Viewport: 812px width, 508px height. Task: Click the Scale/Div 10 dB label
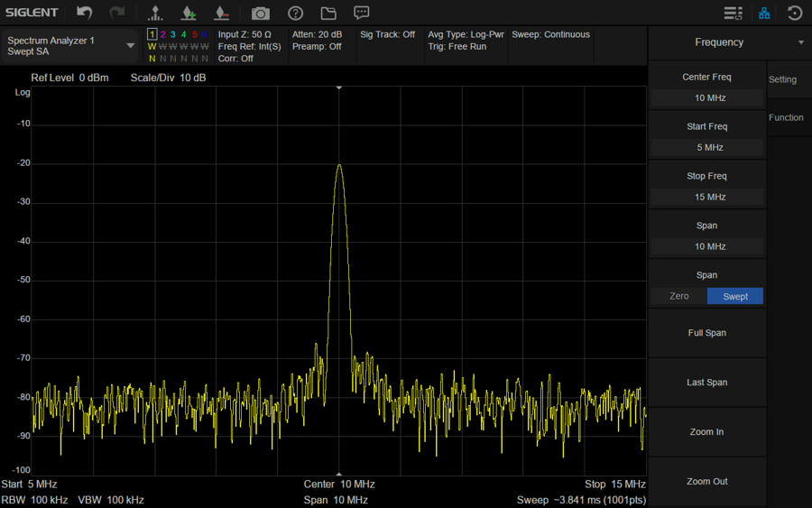tap(169, 78)
